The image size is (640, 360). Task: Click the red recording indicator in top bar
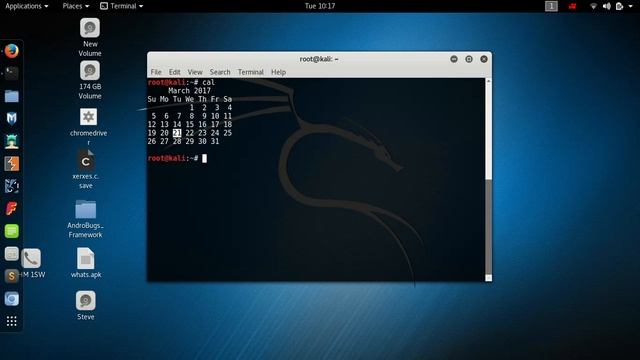click(572, 6)
